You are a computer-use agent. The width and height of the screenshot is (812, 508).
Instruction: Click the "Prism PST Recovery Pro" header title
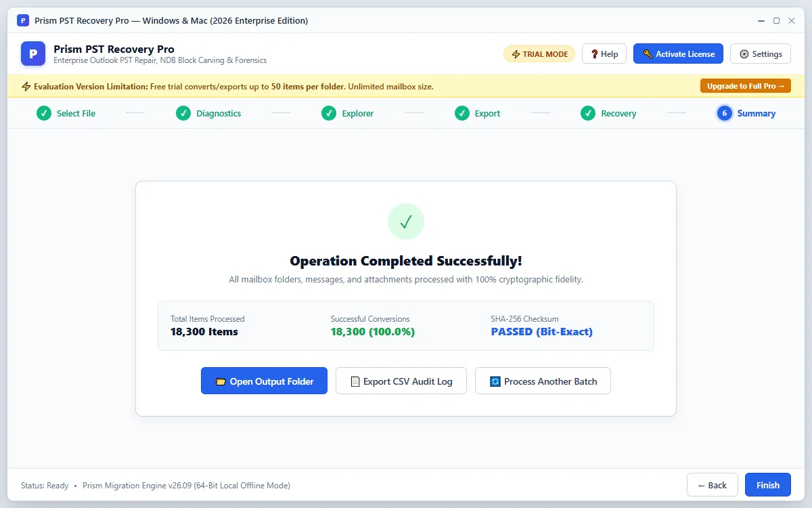(x=114, y=49)
